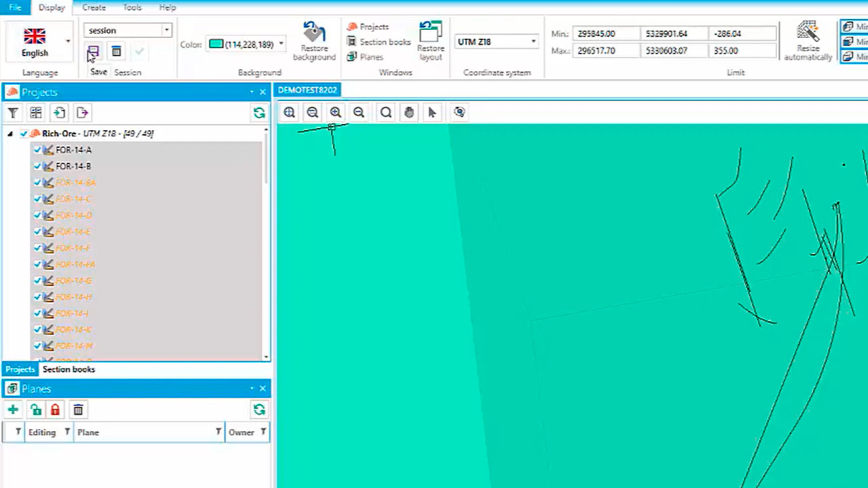Click the Restore background icon
The height and width of the screenshot is (488, 868).
point(314,41)
